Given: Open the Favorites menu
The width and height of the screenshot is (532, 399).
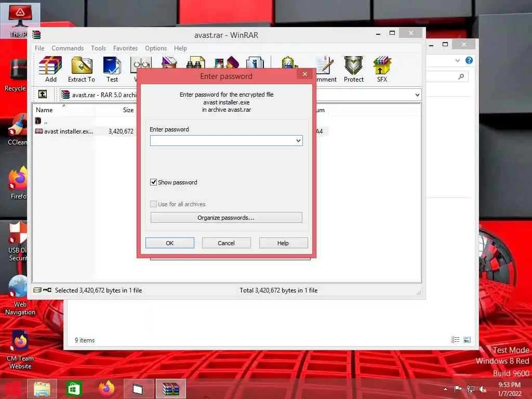Looking at the screenshot, I should [126, 48].
